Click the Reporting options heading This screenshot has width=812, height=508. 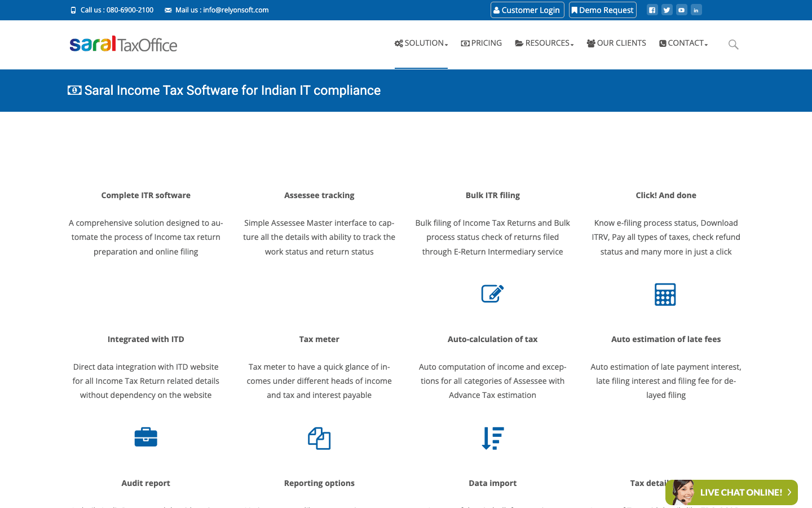[319, 483]
